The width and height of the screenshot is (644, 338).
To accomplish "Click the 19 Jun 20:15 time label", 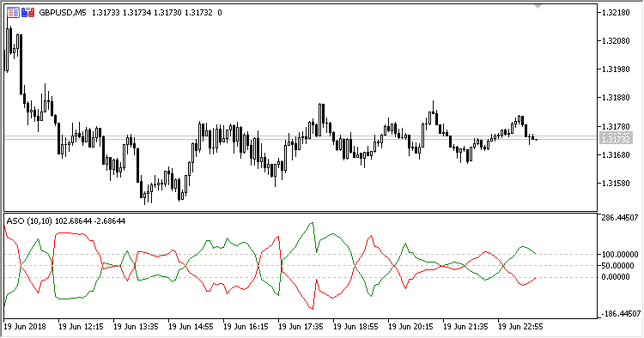I will click(410, 327).
